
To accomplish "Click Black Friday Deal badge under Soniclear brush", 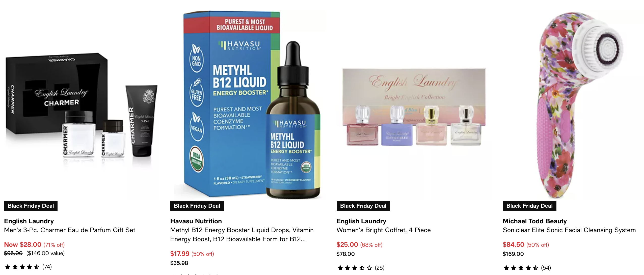I will (529, 206).
